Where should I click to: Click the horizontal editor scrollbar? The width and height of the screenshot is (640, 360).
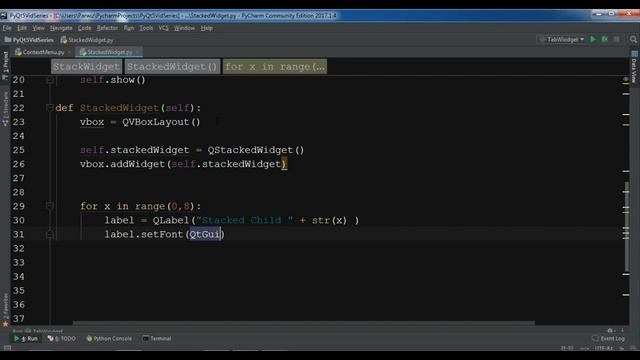(x=303, y=323)
